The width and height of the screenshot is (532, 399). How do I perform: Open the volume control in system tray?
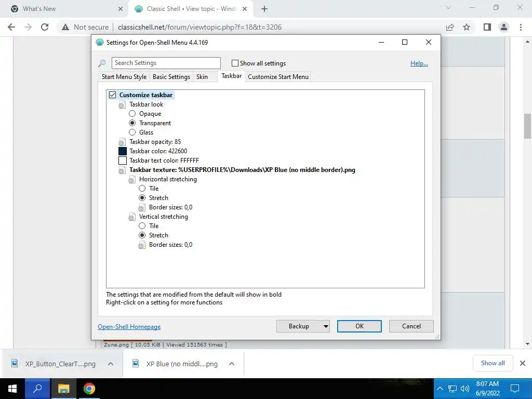point(465,389)
